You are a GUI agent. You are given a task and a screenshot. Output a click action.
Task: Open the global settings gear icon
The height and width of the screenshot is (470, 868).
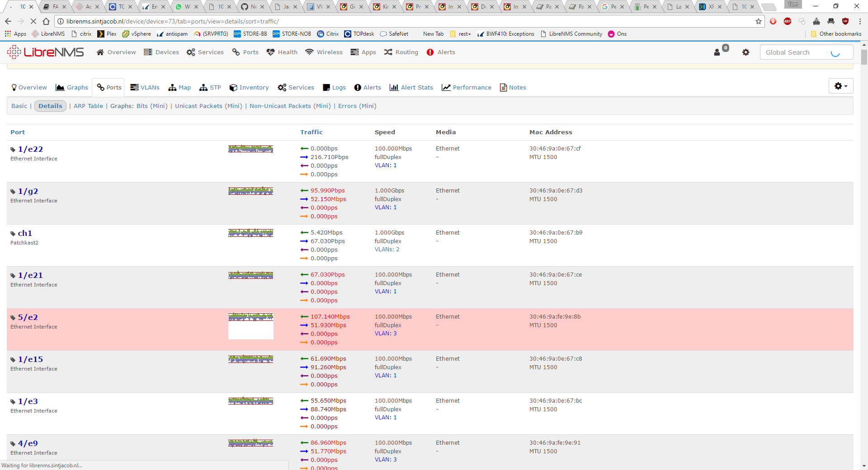(x=745, y=52)
